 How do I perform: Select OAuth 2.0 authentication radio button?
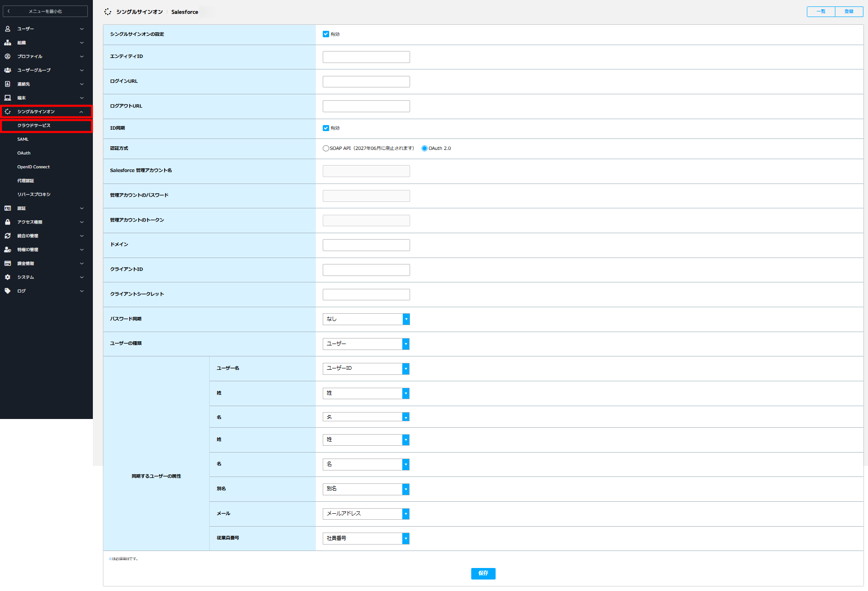point(424,148)
